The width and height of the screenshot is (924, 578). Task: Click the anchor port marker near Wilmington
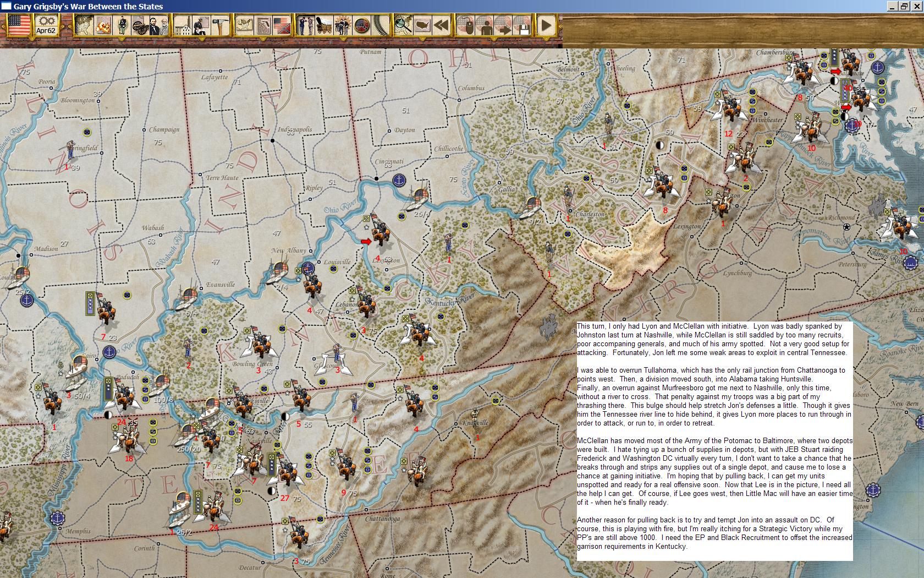[872, 490]
